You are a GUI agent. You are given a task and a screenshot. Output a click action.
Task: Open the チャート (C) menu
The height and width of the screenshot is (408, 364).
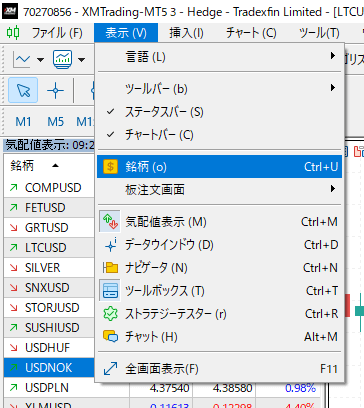click(251, 33)
